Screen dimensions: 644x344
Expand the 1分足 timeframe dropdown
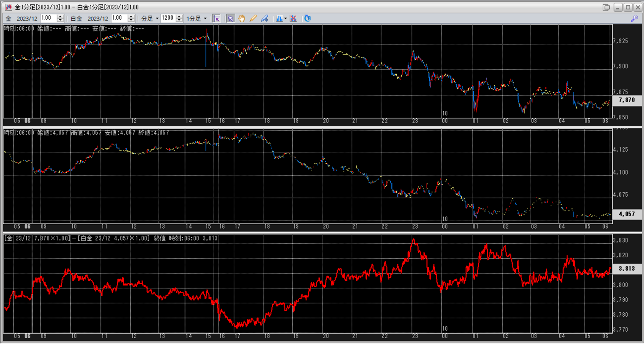pos(205,18)
